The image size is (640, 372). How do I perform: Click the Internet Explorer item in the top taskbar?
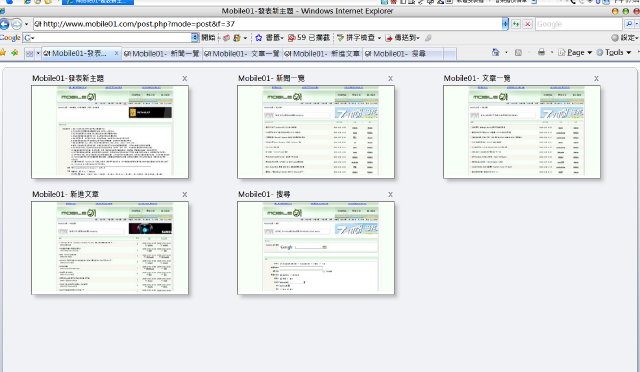tap(98, 2)
